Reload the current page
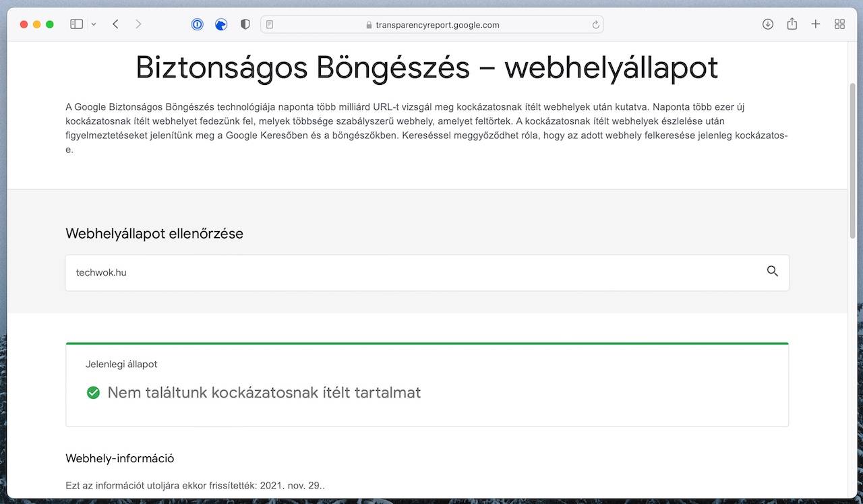Viewport: 863px width, 504px height. 595,25
